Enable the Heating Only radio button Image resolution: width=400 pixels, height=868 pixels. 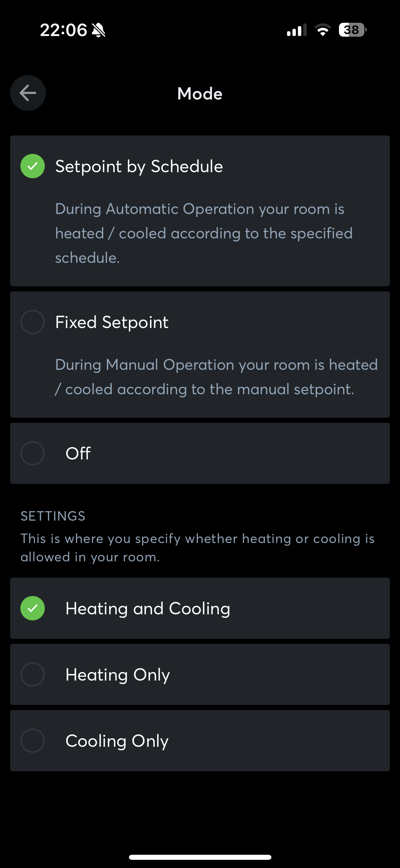click(33, 674)
